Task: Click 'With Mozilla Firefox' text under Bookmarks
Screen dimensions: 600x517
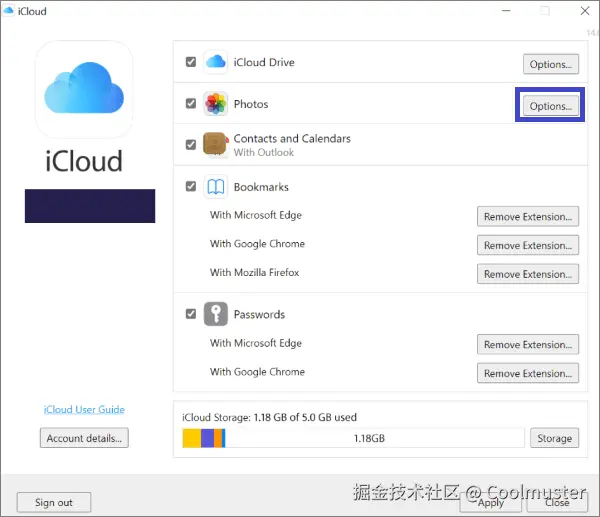Action: pyautogui.click(x=254, y=272)
